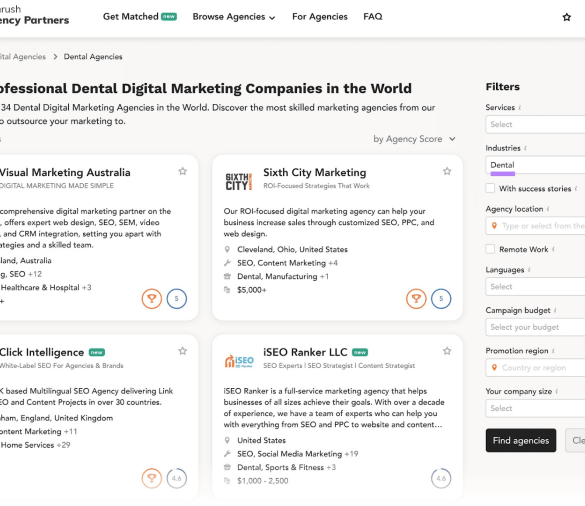Click 4.6 score badge on iSEO Ranker card
Screen dimensions: 585x506
click(x=441, y=478)
